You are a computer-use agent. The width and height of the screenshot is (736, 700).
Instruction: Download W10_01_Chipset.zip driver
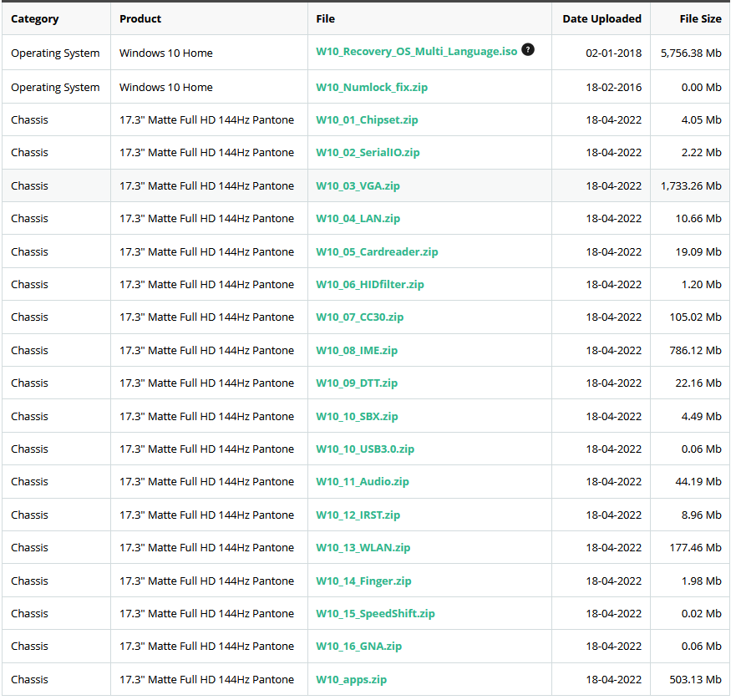[x=367, y=120]
